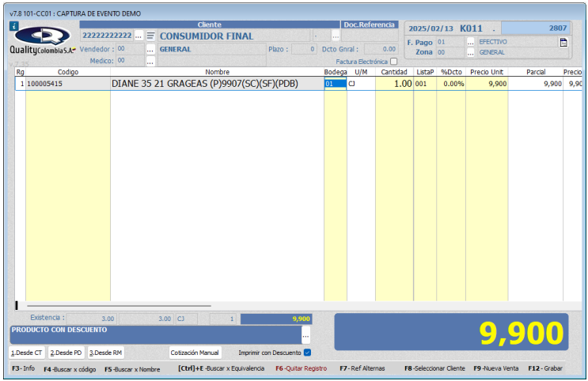Viewport: 588px width, 381px height.
Task: Click the %Dcto column header
Action: pyautogui.click(x=451, y=72)
